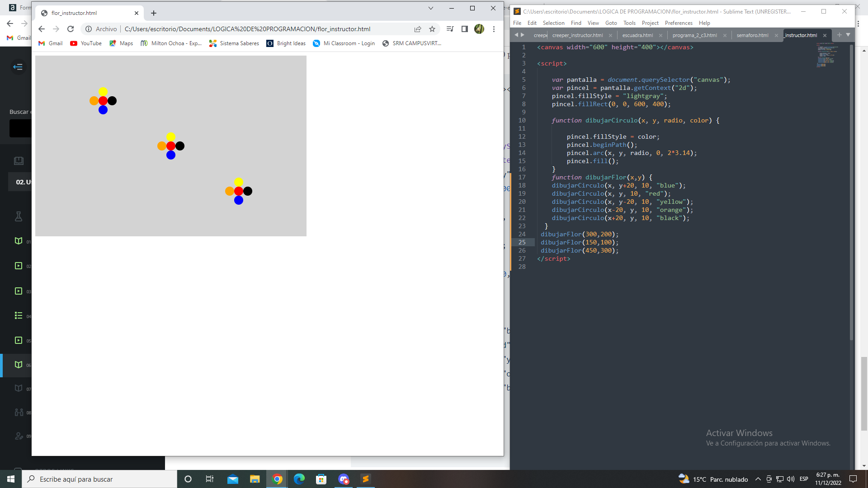This screenshot has width=868, height=488.
Task: Click the Chrome address bar URL
Action: click(x=247, y=29)
